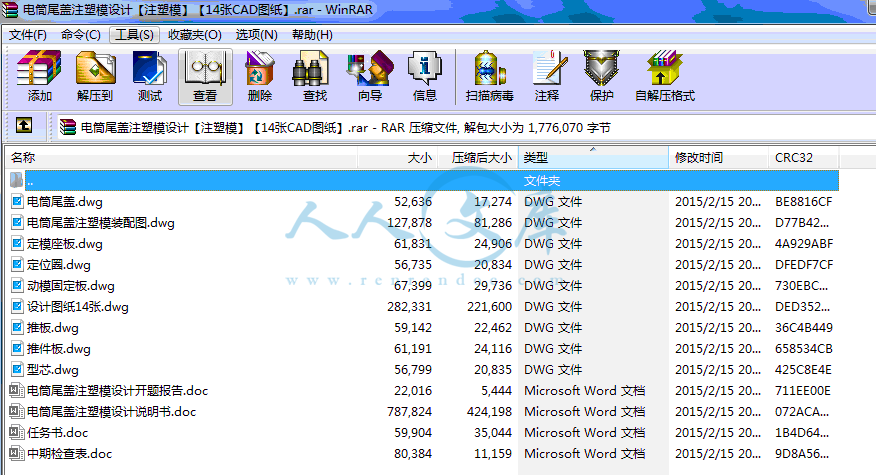Click CRC32 value 658534CB

[803, 349]
